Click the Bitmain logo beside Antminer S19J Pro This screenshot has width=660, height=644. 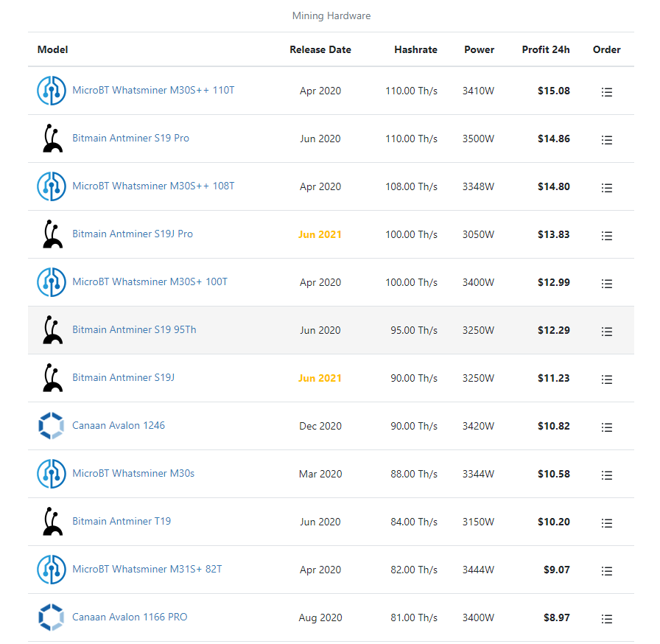[52, 234]
